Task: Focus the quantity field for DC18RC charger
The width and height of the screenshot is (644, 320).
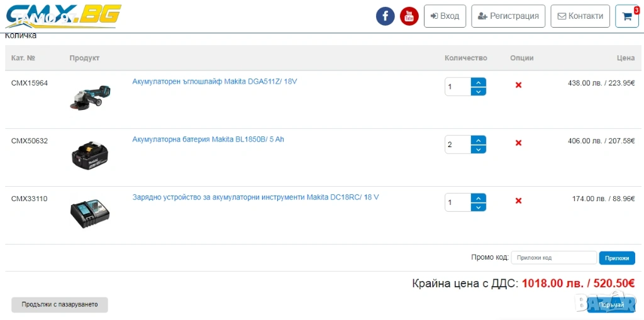Action: (458, 202)
